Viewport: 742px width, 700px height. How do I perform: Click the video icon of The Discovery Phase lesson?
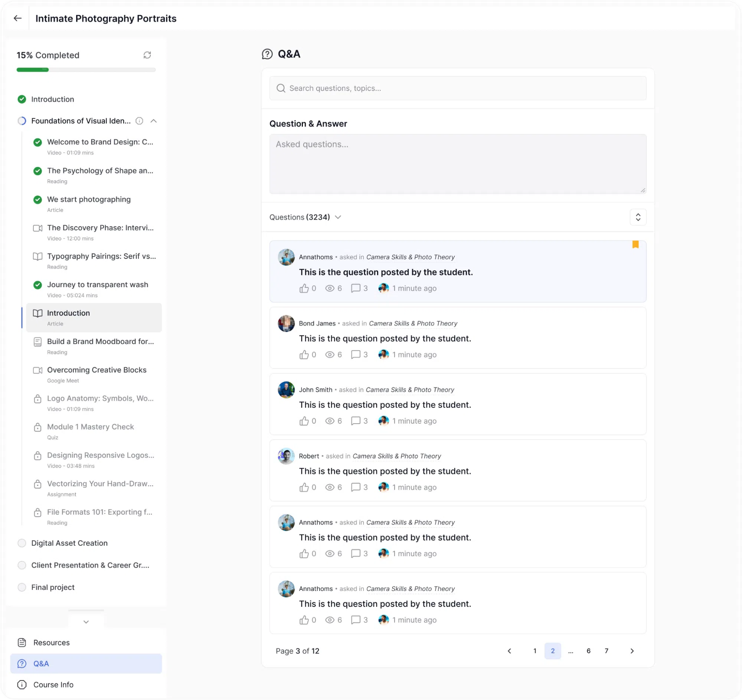(x=38, y=228)
